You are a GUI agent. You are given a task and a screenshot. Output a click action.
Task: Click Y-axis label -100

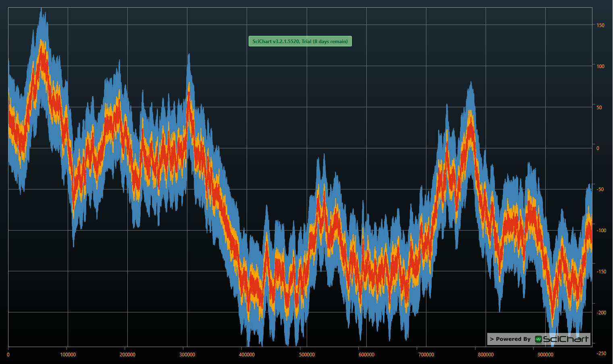(601, 231)
